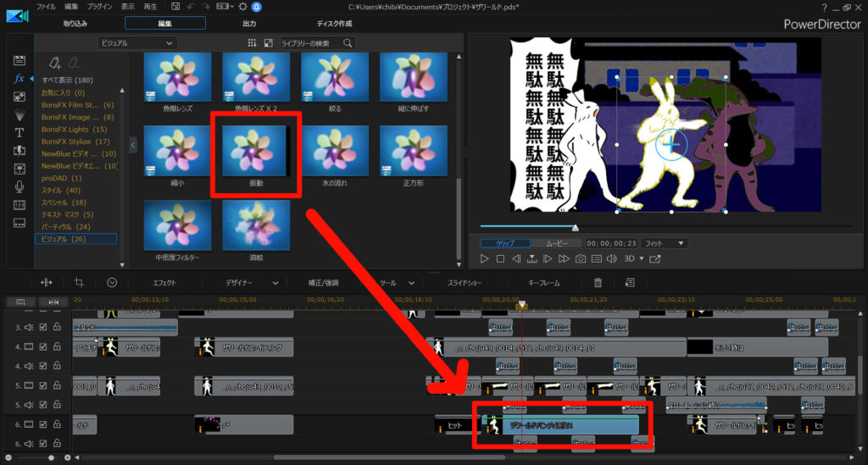
Task: Take a snapshot with camera icon
Action: point(580,259)
